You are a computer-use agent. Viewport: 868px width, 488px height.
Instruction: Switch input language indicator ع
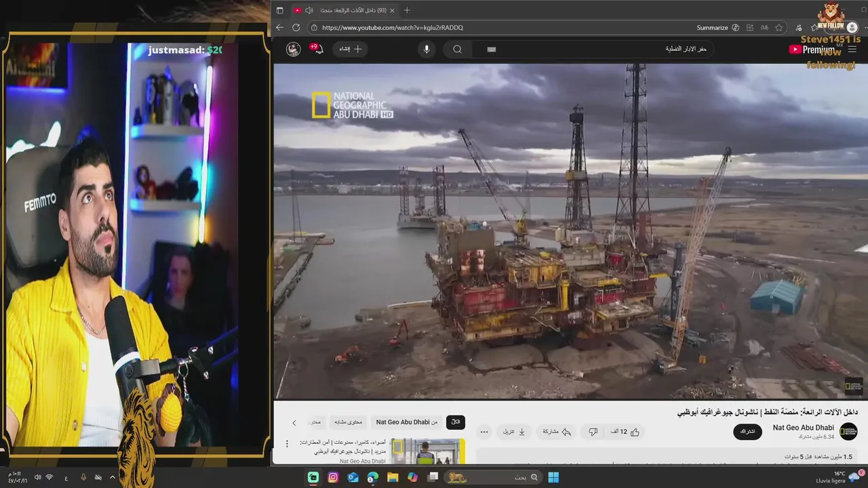click(x=66, y=477)
